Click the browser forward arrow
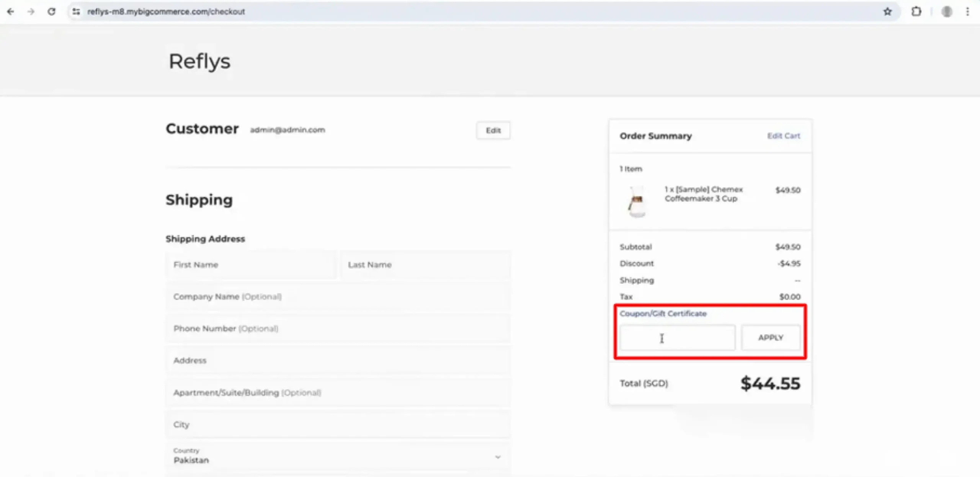The width and height of the screenshot is (980, 477). click(31, 11)
